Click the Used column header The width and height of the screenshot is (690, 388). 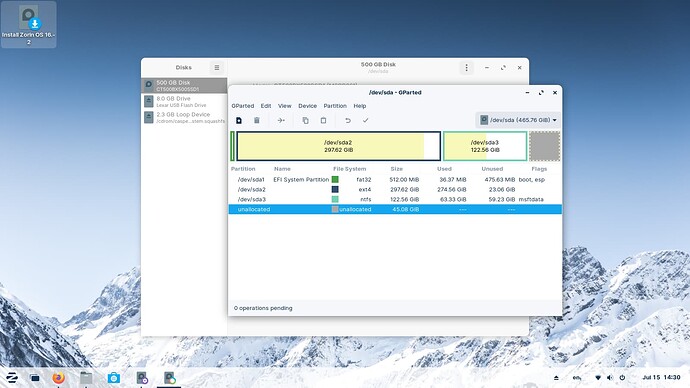point(444,169)
